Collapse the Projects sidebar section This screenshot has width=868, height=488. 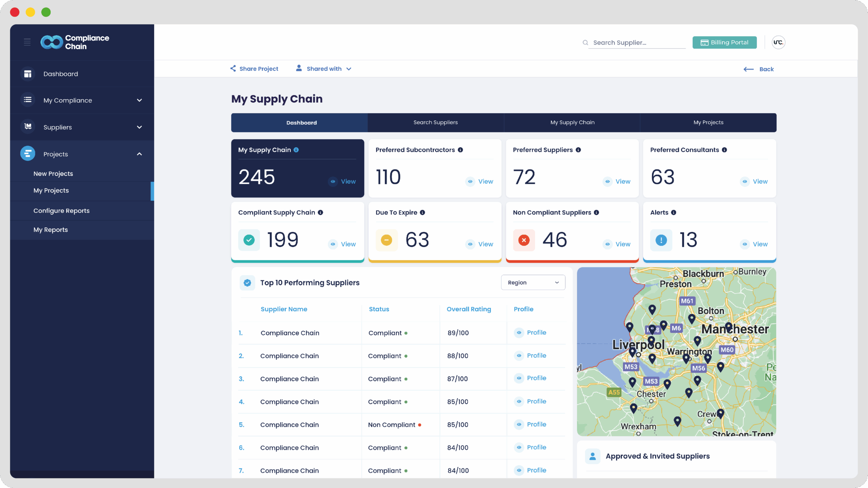click(139, 154)
